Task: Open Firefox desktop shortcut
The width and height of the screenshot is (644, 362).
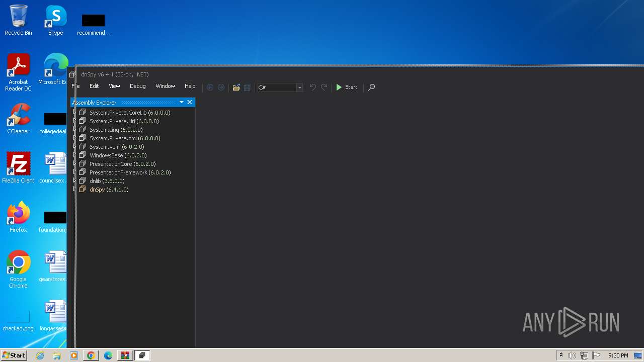Action: tap(18, 217)
